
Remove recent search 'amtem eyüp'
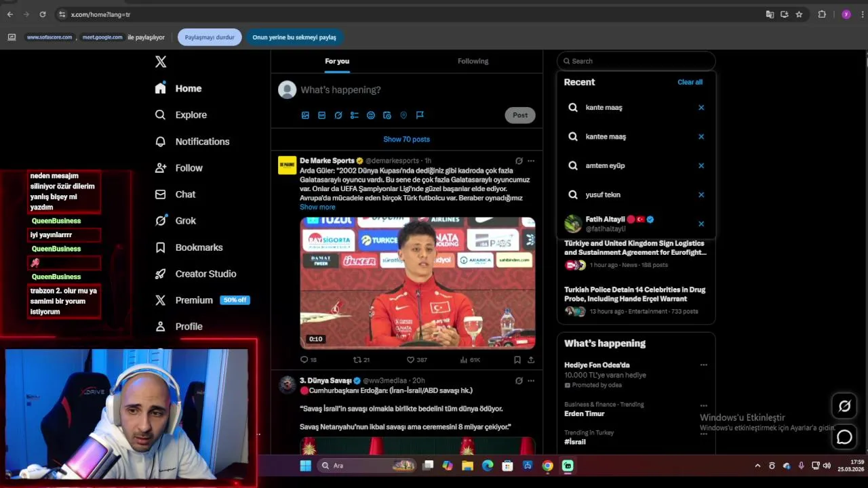pyautogui.click(x=701, y=165)
